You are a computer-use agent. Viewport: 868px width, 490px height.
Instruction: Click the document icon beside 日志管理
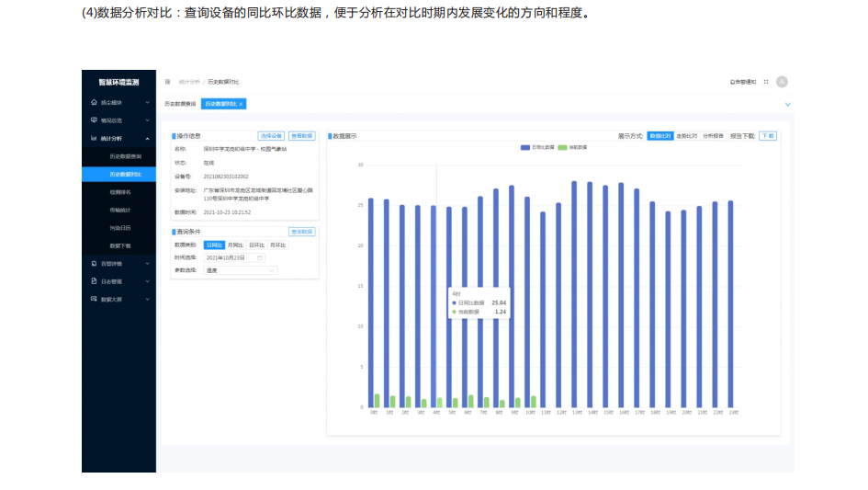94,281
